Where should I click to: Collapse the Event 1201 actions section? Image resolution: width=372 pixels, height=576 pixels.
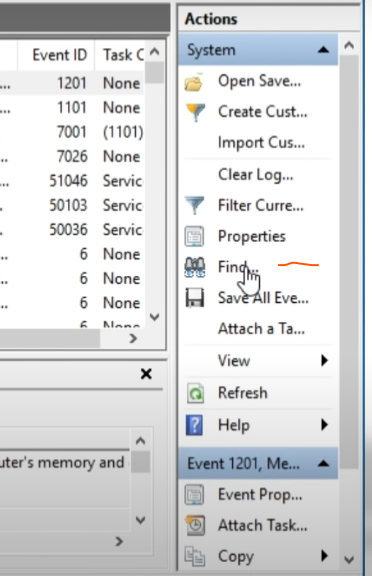click(x=323, y=463)
